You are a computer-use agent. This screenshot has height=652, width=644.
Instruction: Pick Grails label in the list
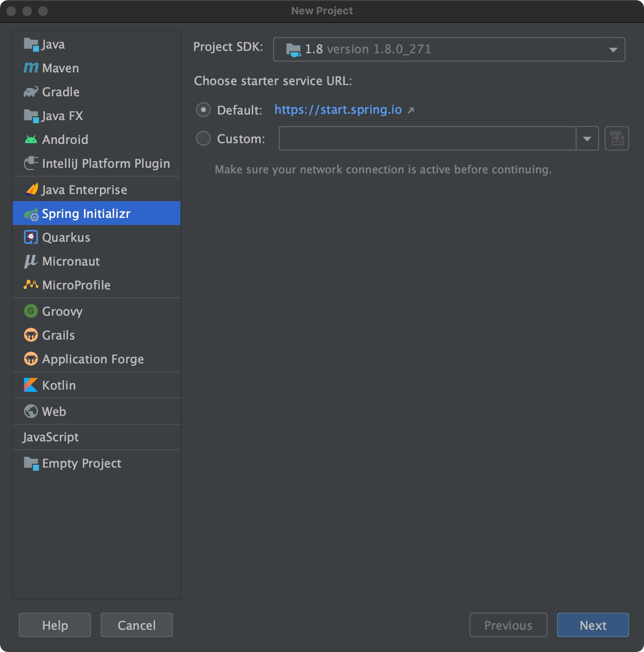coord(58,335)
